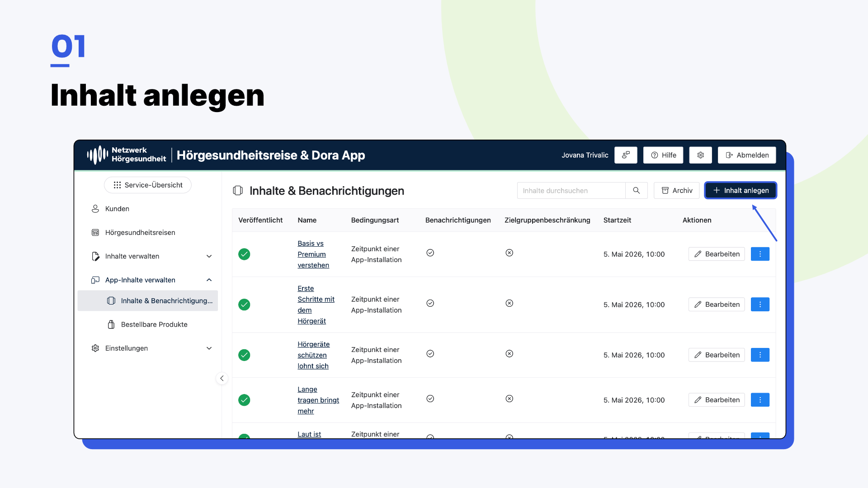Collapse the sidebar with arrow button
The height and width of the screenshot is (488, 868).
tap(222, 378)
